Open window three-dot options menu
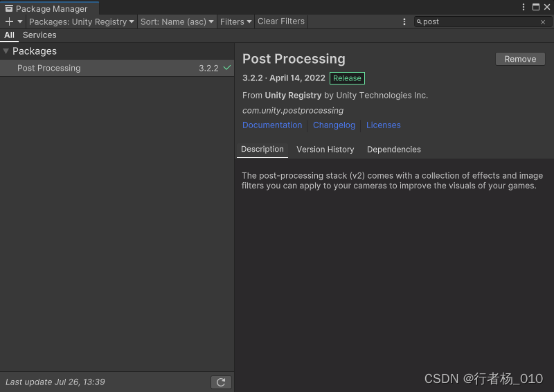The width and height of the screenshot is (554, 392). tap(524, 7)
